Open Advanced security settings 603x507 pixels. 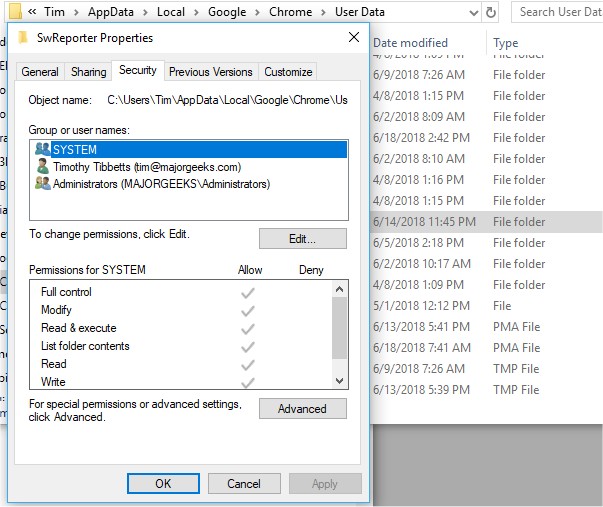pyautogui.click(x=303, y=409)
